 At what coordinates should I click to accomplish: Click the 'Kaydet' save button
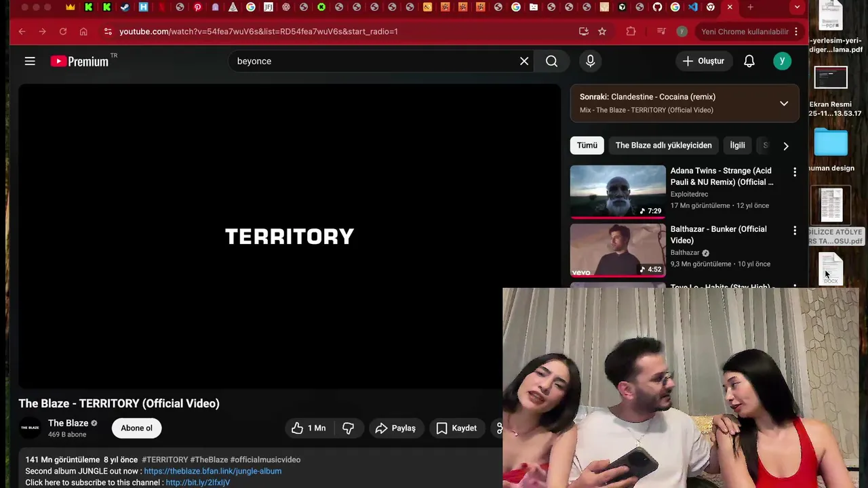[456, 428]
